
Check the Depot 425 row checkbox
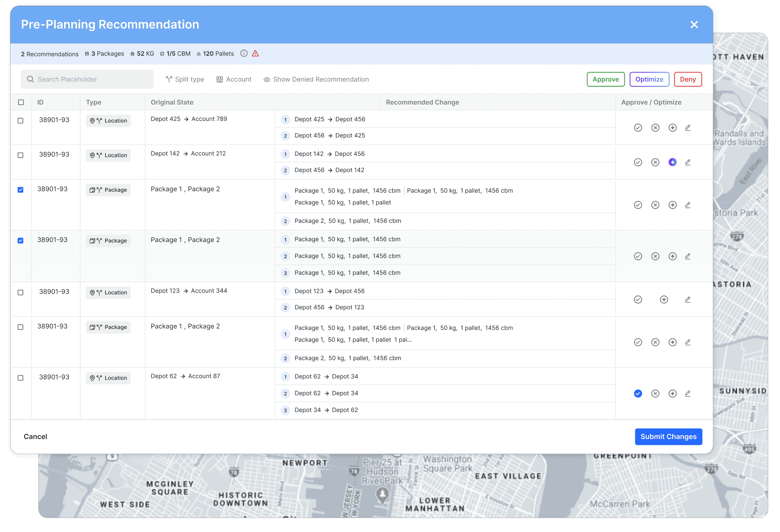pos(21,120)
